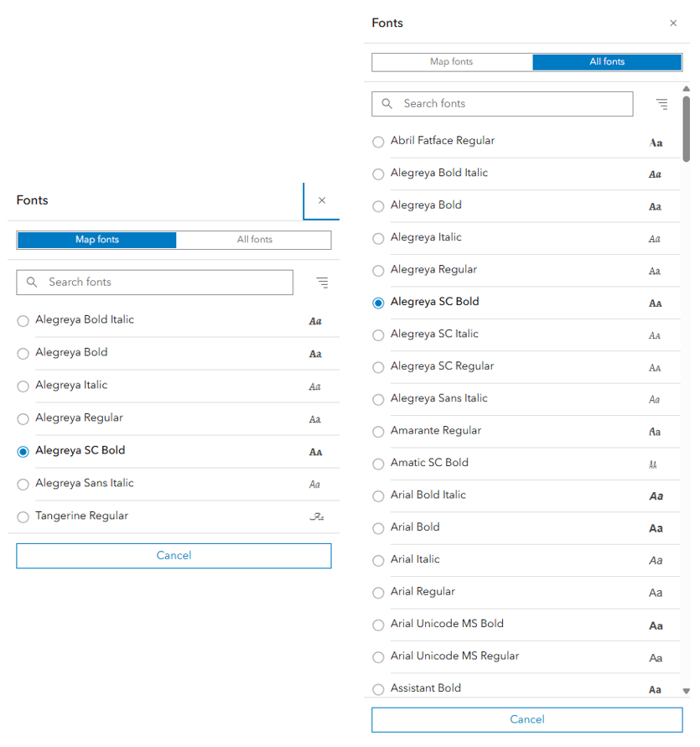Image resolution: width=700 pixels, height=747 pixels.
Task: Click the search magnifier in left panel
Action: [32, 283]
